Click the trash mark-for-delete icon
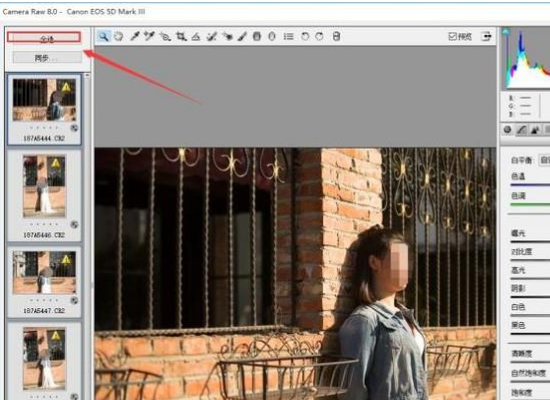 336,36
